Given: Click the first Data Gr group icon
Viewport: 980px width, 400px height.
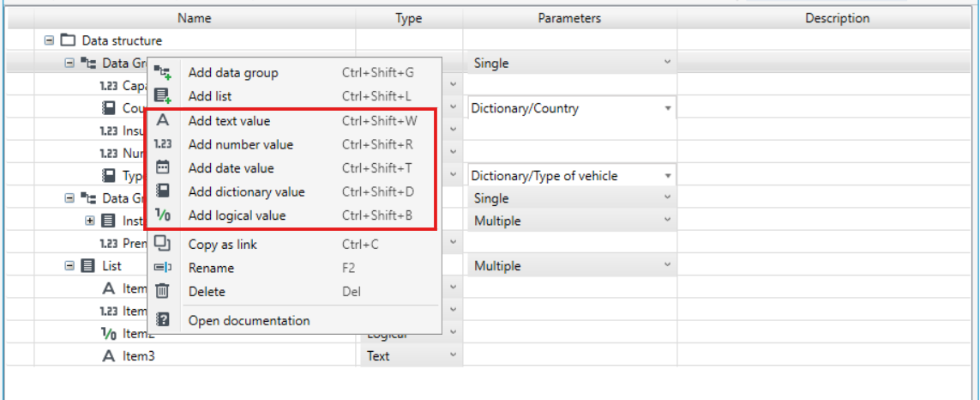Looking at the screenshot, I should [x=87, y=64].
